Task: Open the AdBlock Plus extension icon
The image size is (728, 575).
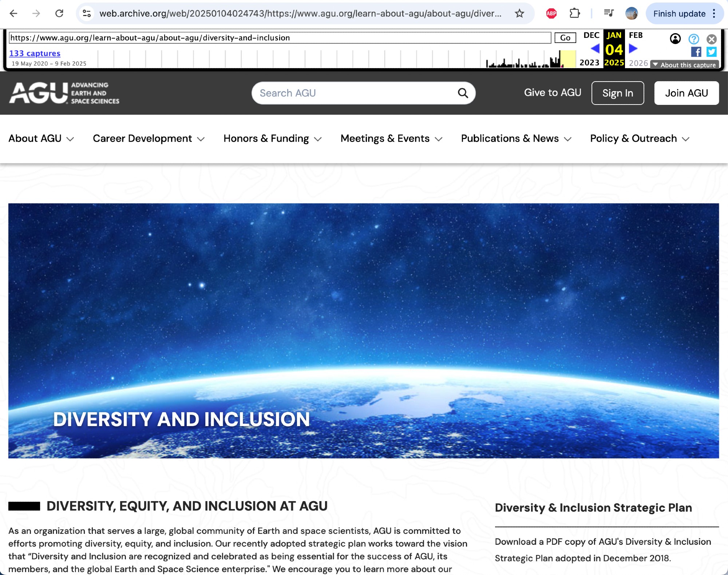Action: pos(551,13)
